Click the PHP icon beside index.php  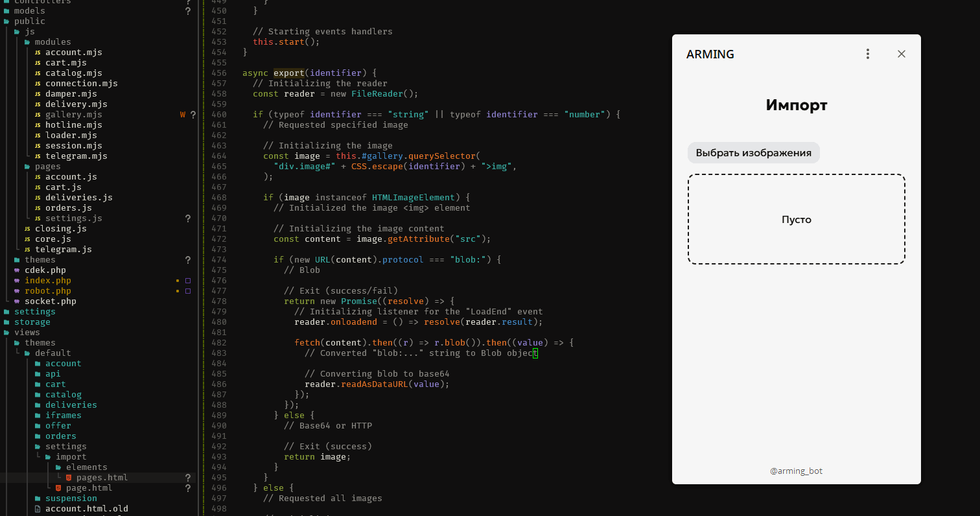point(17,281)
